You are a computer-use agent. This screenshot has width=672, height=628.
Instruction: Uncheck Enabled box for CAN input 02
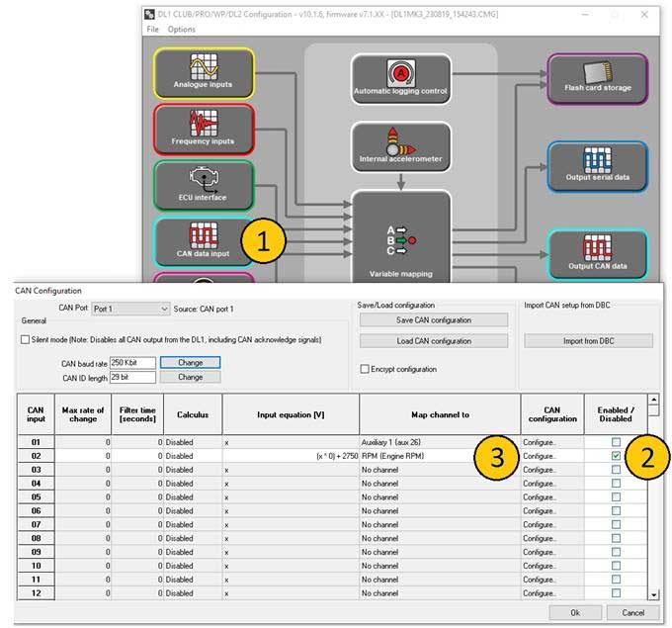(617, 456)
